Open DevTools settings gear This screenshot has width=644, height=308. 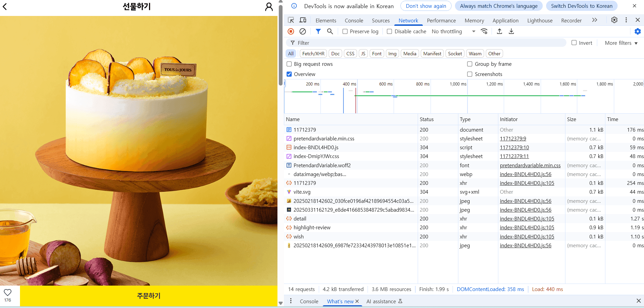coord(614,20)
